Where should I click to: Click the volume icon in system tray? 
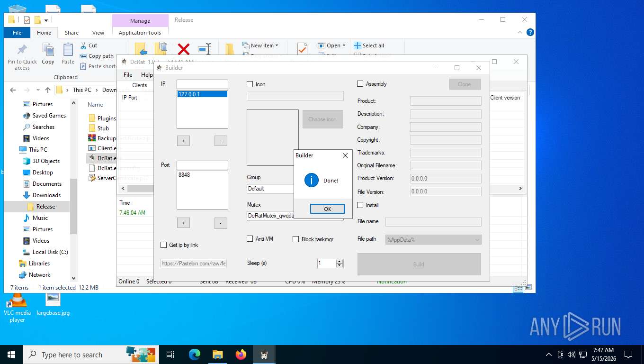pyautogui.click(x=571, y=355)
